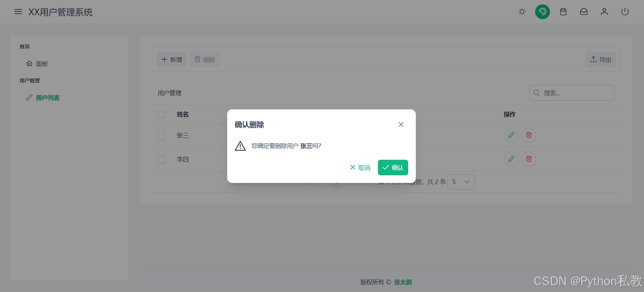This screenshot has height=292, width=644.
Task: Click the name cell 张三
Action: point(183,136)
